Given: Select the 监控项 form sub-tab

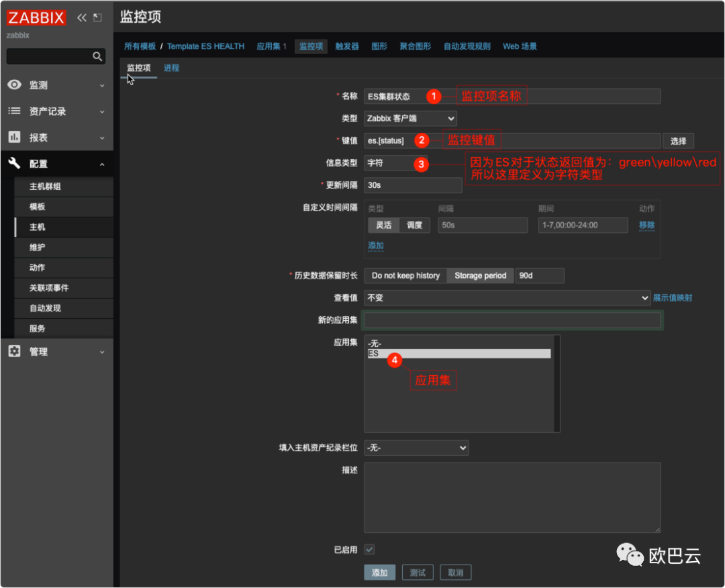Looking at the screenshot, I should coord(139,68).
